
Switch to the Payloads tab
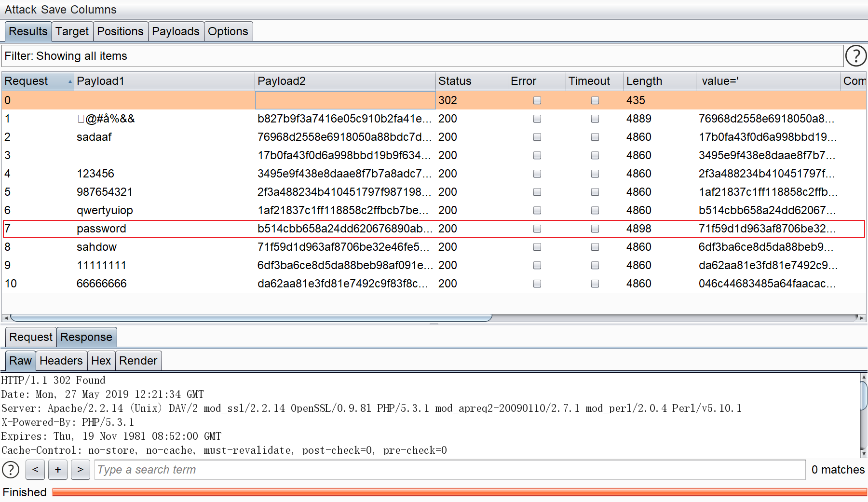(176, 31)
